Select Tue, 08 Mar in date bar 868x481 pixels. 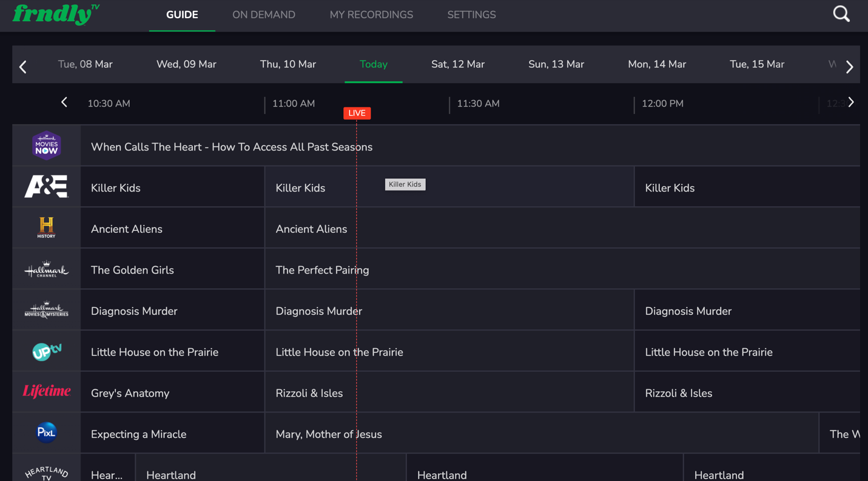click(86, 64)
